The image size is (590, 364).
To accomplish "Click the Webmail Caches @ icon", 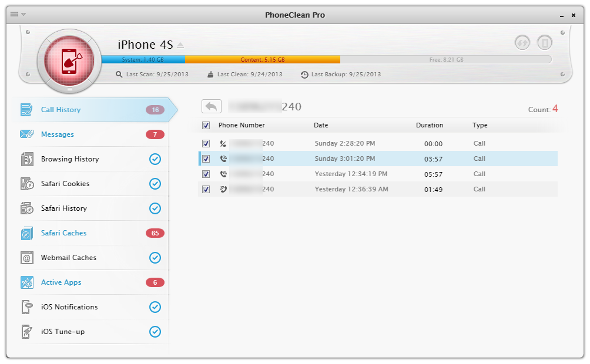I will pyautogui.click(x=27, y=258).
